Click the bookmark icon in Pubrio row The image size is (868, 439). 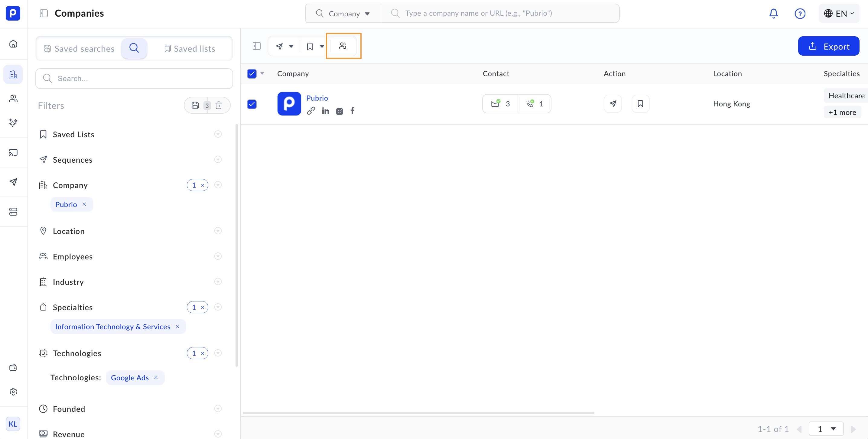[x=640, y=104]
